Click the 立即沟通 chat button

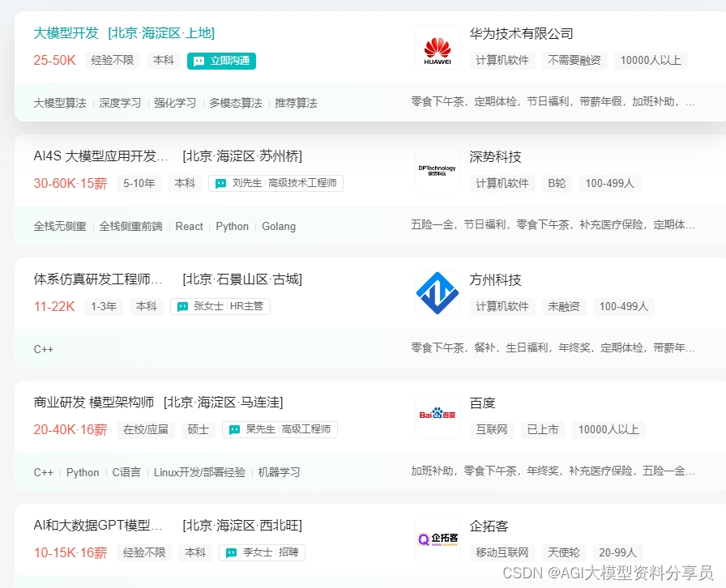click(x=221, y=61)
